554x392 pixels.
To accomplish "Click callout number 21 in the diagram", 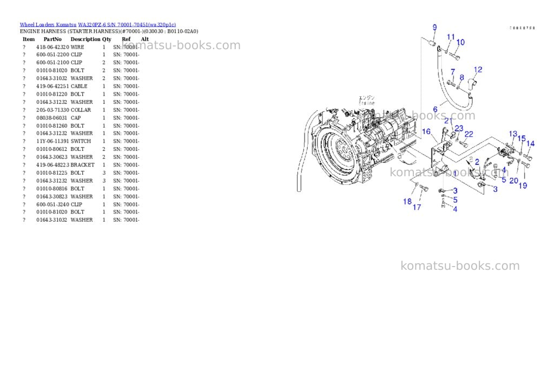I will (449, 121).
